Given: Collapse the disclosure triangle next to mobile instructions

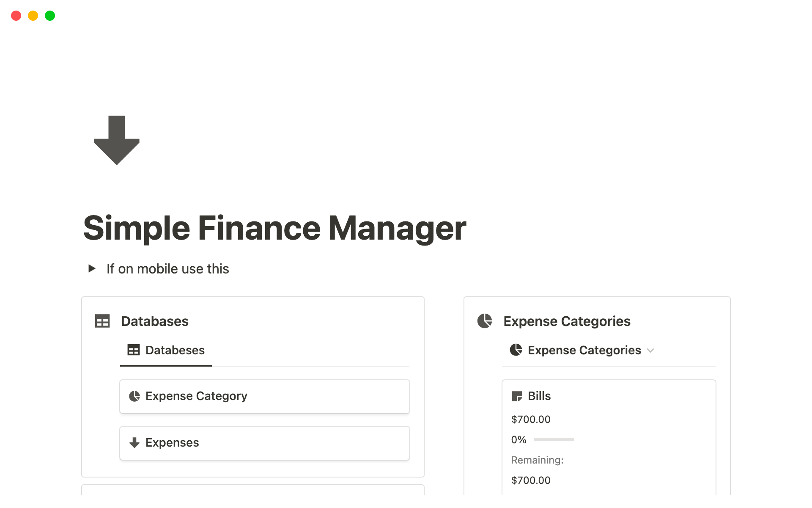Looking at the screenshot, I should point(92,268).
